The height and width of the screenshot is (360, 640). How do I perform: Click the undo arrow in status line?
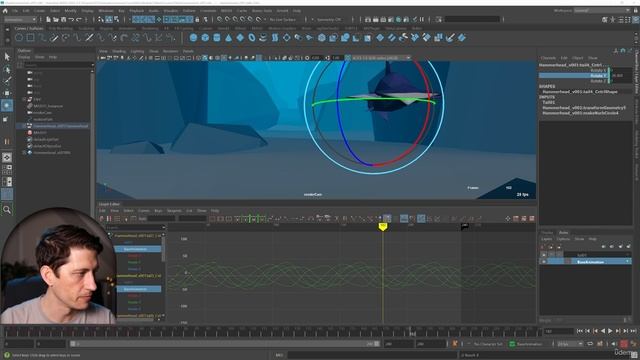(x=71, y=19)
